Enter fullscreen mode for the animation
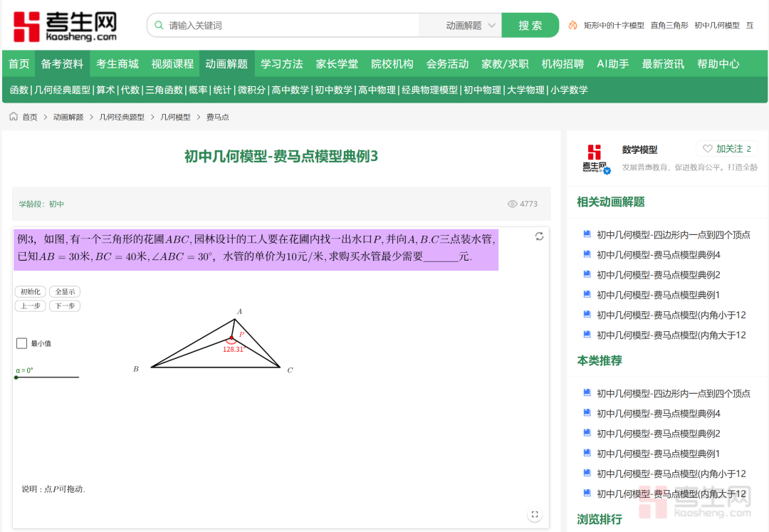The image size is (769, 532). click(x=535, y=514)
